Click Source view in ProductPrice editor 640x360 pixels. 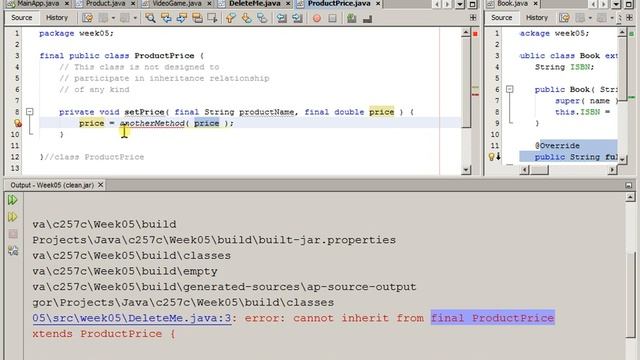point(22,18)
